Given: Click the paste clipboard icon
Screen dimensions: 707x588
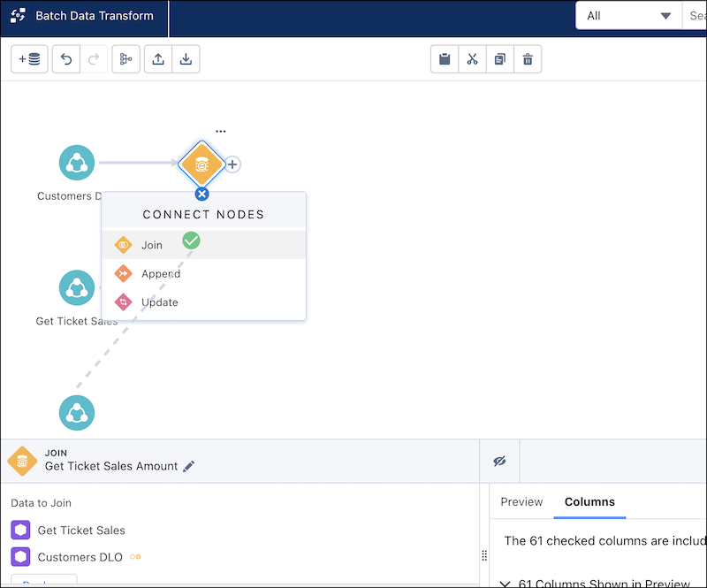Looking at the screenshot, I should [x=445, y=59].
